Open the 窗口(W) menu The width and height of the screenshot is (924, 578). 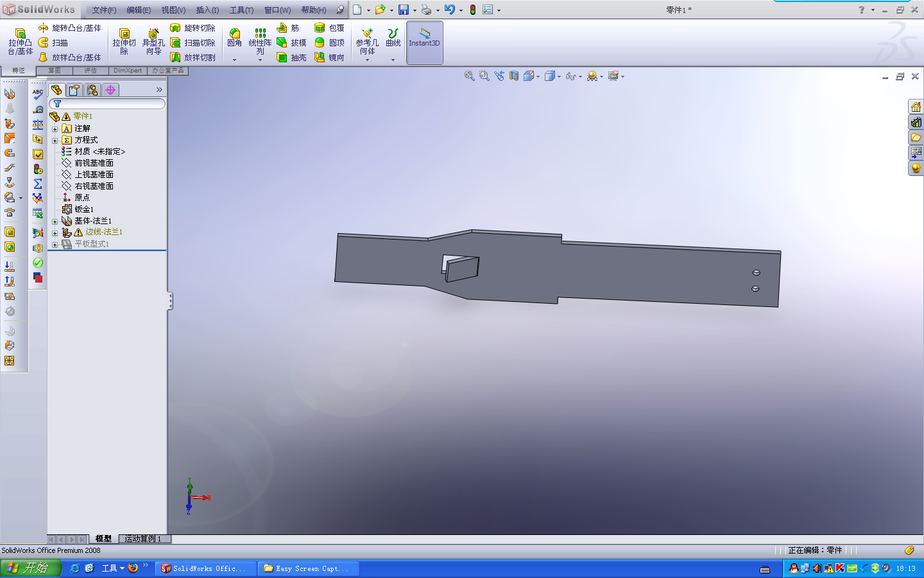coord(277,10)
